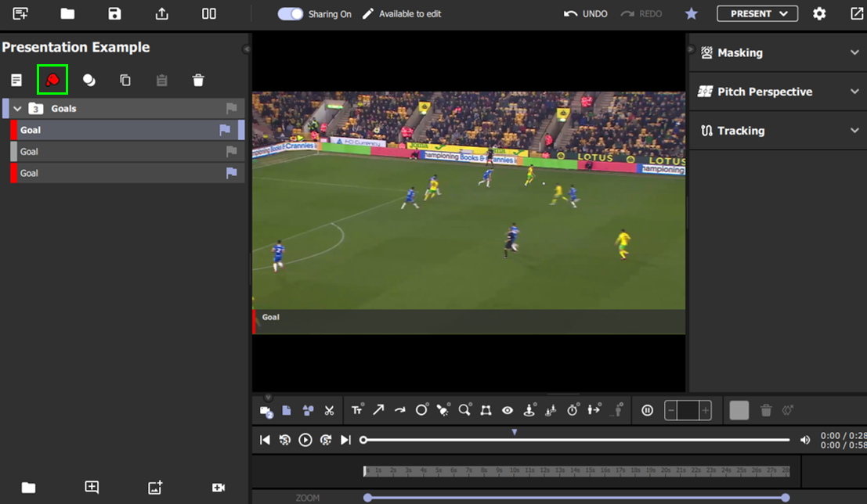
Task: Select the Goals folder row
Action: point(124,108)
